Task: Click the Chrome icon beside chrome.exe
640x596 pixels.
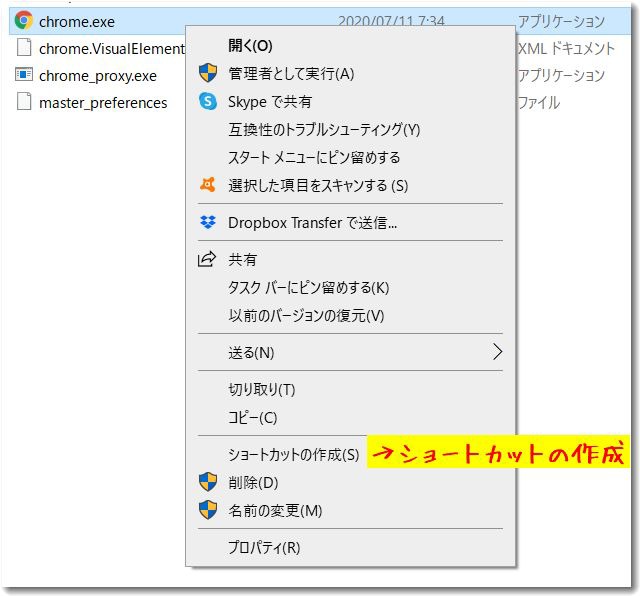Action: (x=23, y=20)
